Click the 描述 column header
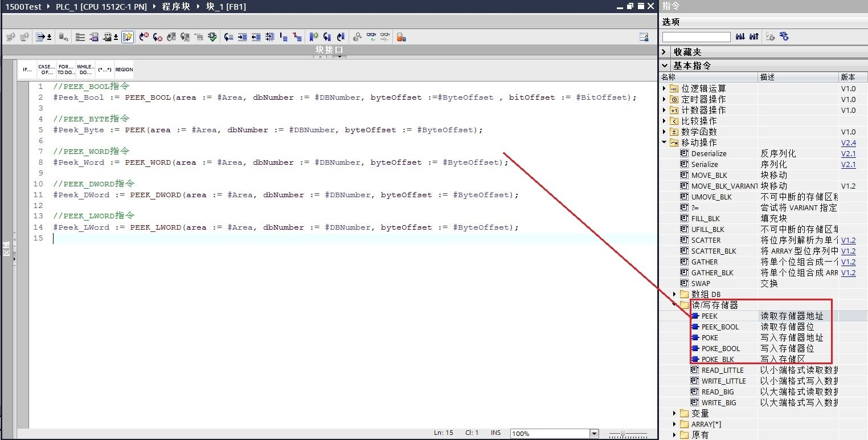 pos(798,77)
